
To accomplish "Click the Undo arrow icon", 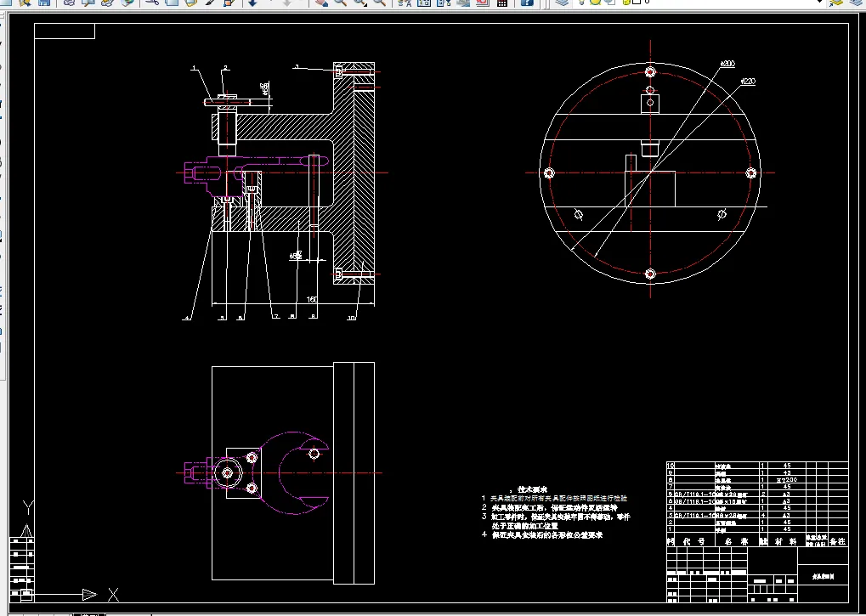I will tap(252, 3).
